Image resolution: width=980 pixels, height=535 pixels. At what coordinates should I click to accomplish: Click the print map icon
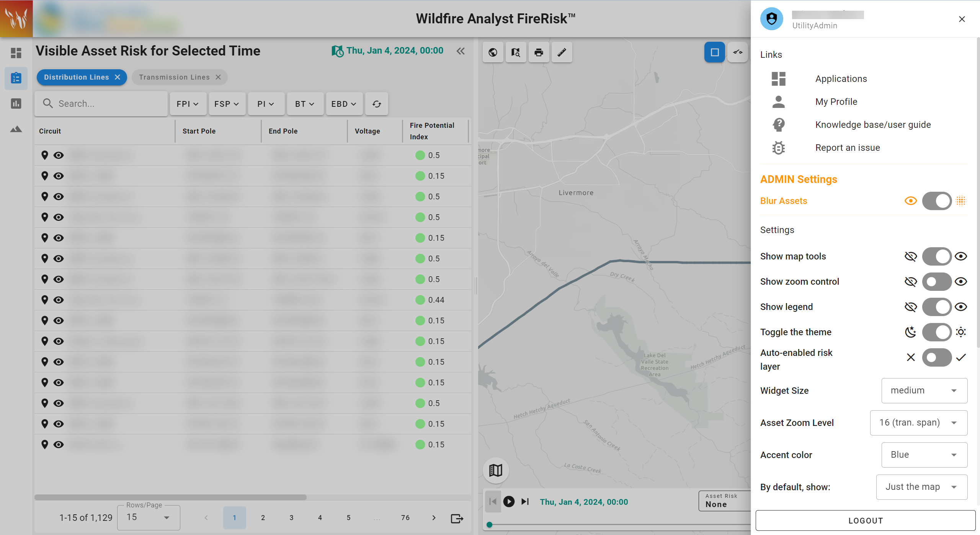coord(539,52)
